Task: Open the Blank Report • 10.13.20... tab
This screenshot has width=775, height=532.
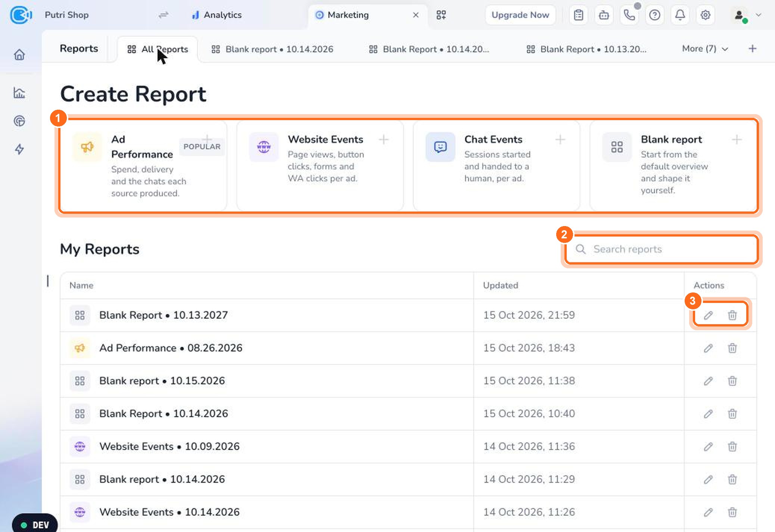Action: pyautogui.click(x=586, y=49)
